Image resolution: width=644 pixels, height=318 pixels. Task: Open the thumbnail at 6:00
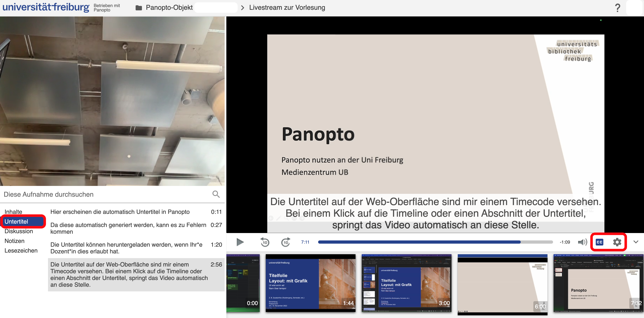pos(503,285)
